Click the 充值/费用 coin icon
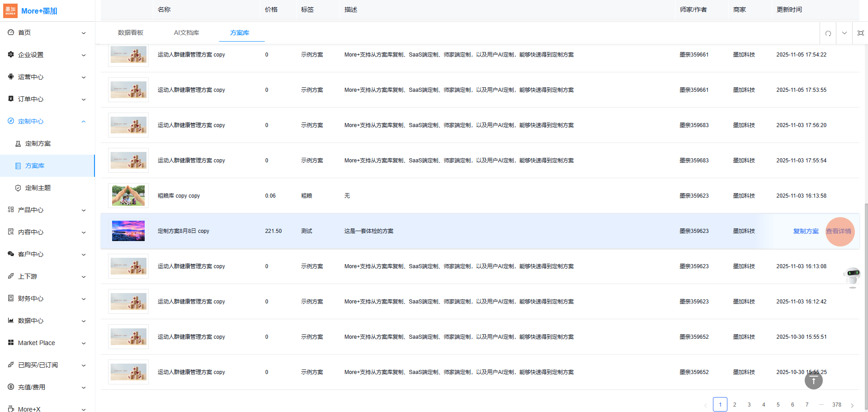868x412 pixels. click(x=11, y=387)
